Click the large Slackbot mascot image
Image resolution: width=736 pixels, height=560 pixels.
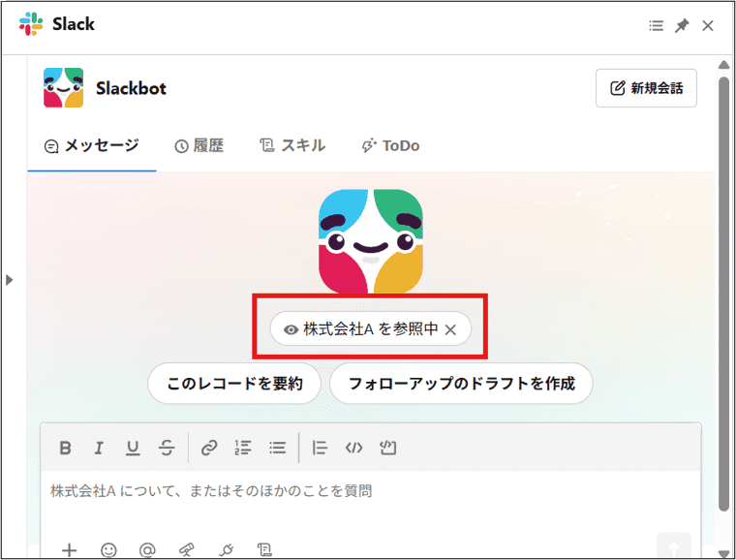click(x=371, y=241)
